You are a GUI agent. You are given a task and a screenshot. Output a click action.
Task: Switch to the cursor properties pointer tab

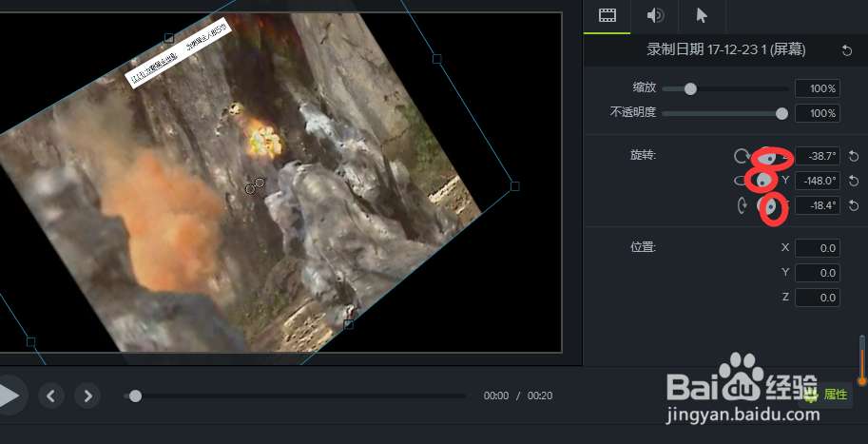702,16
